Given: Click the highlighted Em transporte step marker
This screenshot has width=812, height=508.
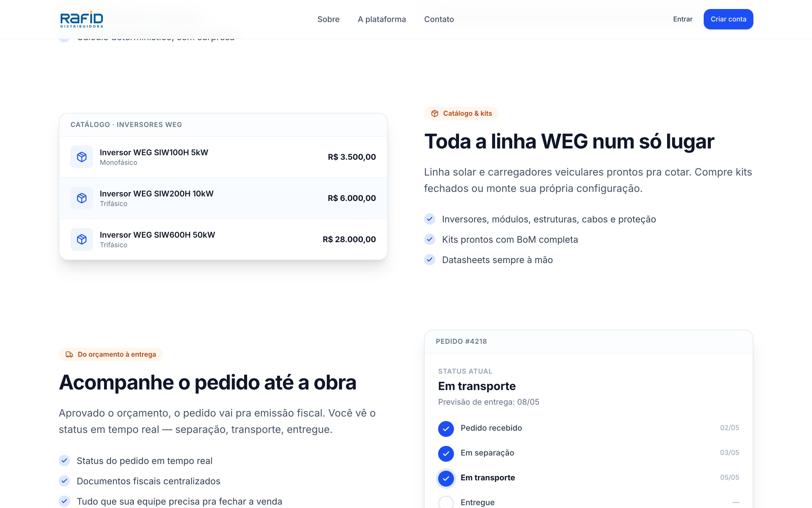Looking at the screenshot, I should click(446, 478).
